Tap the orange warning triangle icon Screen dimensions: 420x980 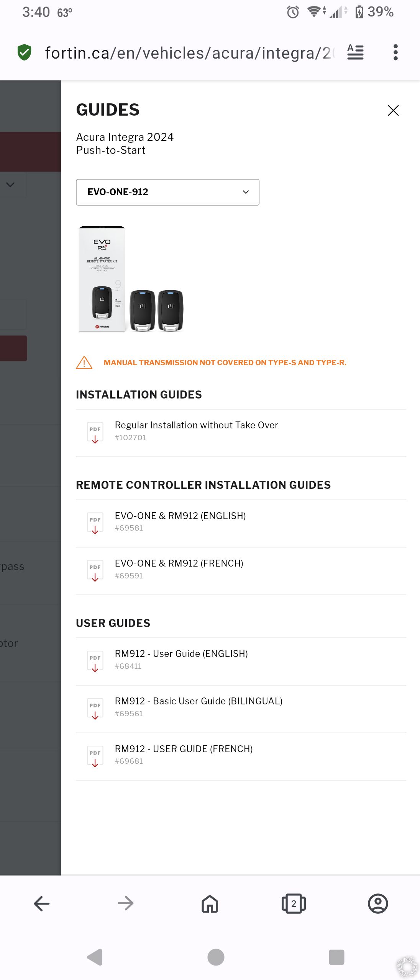84,363
